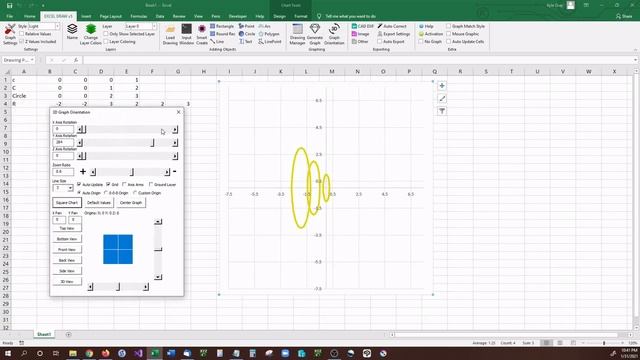640x360 pixels.
Task: Add a Text object
Action: pyautogui.click(x=245, y=42)
